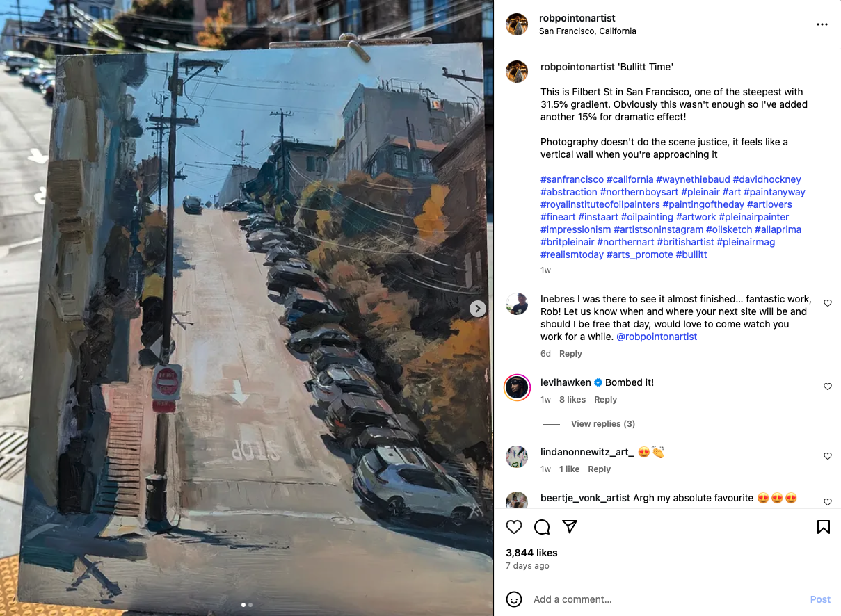Viewport: 841px width, 616px height.
Task: Select the second carousel dot indicator
Action: point(250,605)
